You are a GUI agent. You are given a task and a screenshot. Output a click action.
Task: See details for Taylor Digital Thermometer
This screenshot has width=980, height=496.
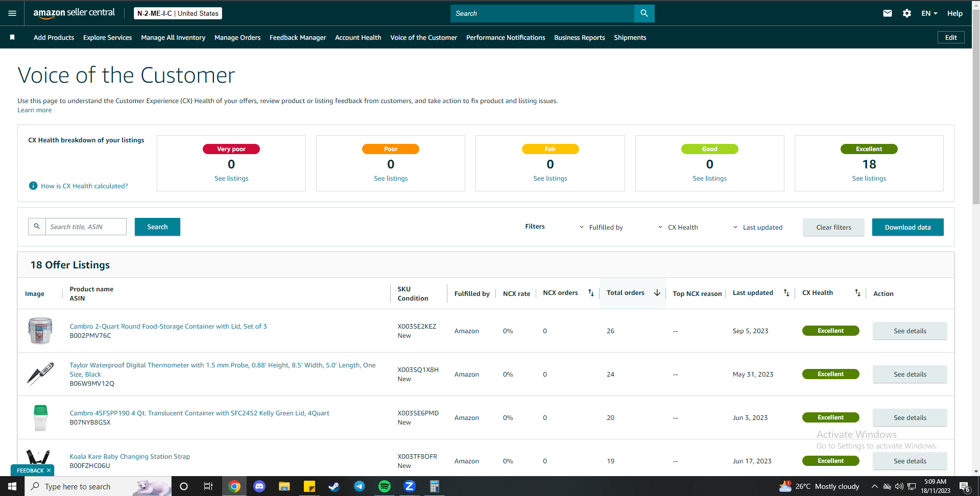coord(910,374)
